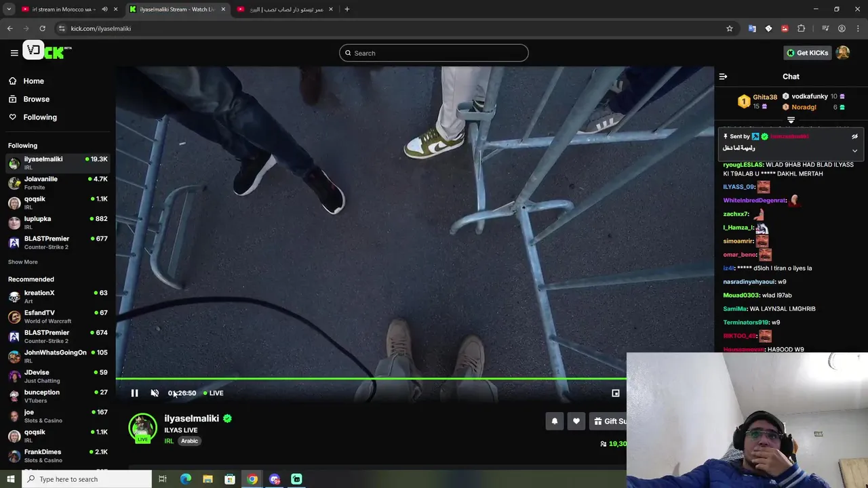Screen dimensions: 868x488
Task: Unmute the stream volume icon
Action: coord(155,393)
